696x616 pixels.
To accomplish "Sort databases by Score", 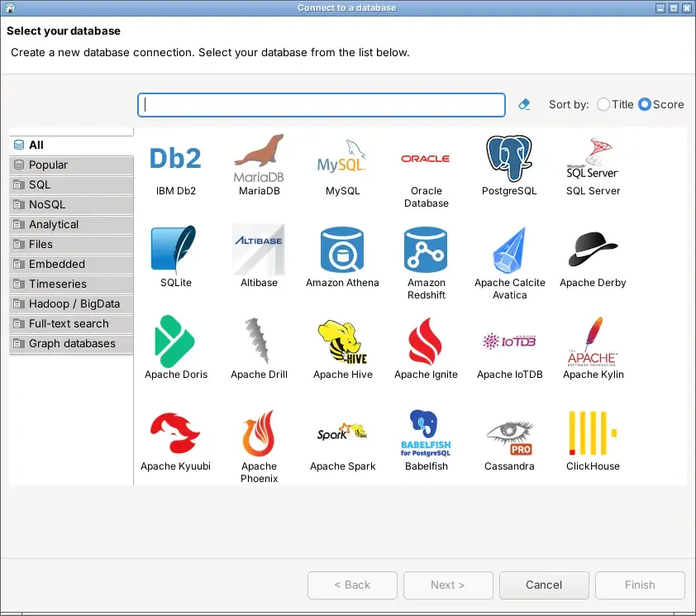I will [661, 104].
